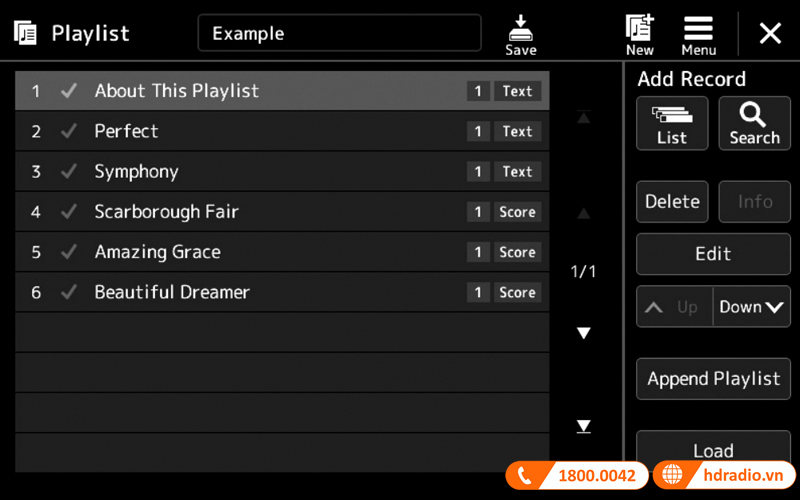Click the Append Playlist button

click(713, 379)
